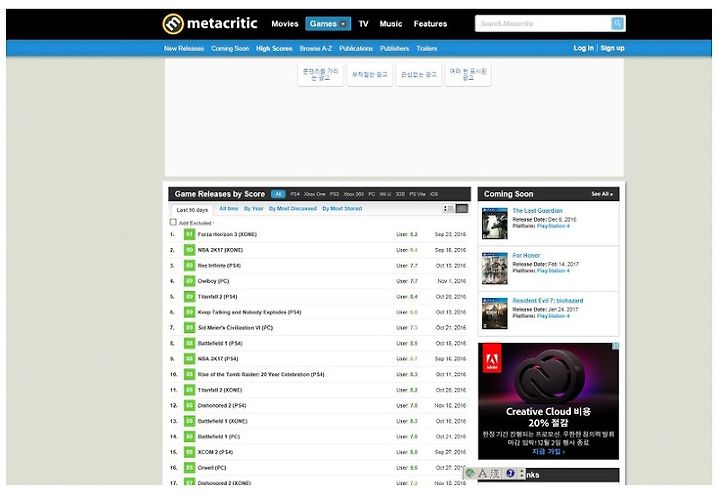Click the IME toolbar 'A' input mode icon

(482, 473)
